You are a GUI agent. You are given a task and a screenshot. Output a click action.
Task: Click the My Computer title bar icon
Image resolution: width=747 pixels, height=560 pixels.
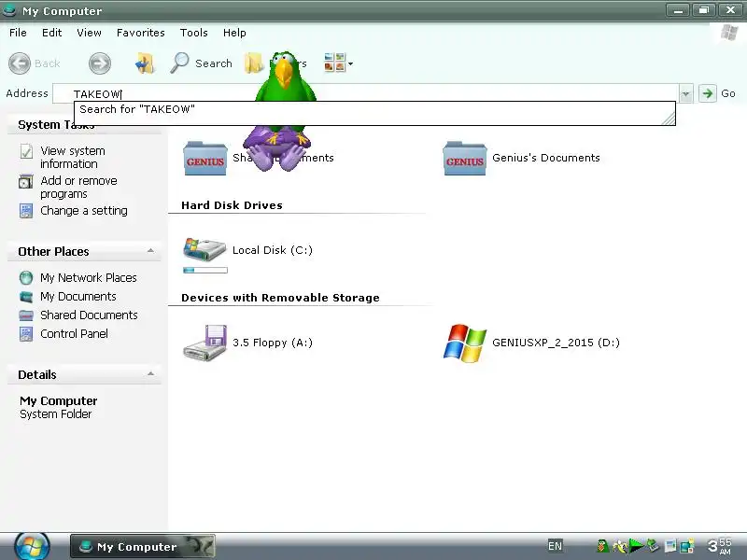point(9,10)
